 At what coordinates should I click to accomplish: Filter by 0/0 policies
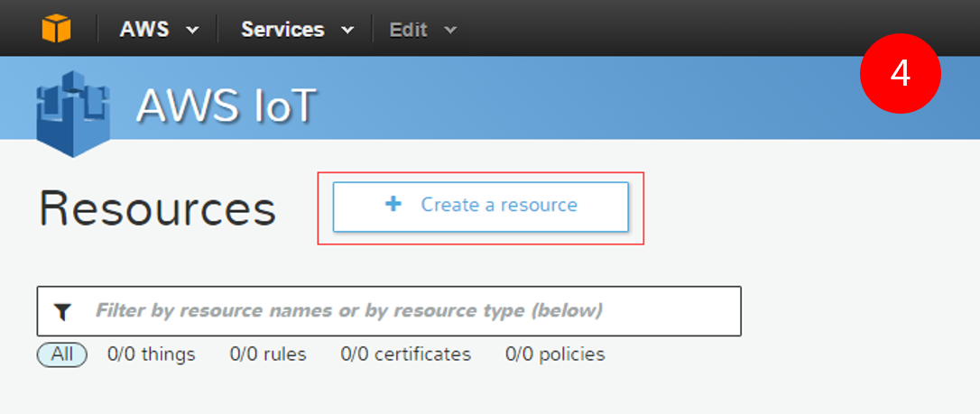click(x=555, y=354)
